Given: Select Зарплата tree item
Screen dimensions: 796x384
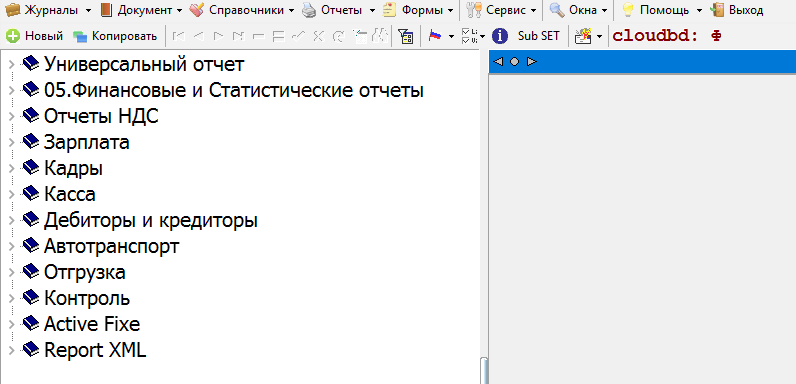Looking at the screenshot, I should (x=86, y=142).
